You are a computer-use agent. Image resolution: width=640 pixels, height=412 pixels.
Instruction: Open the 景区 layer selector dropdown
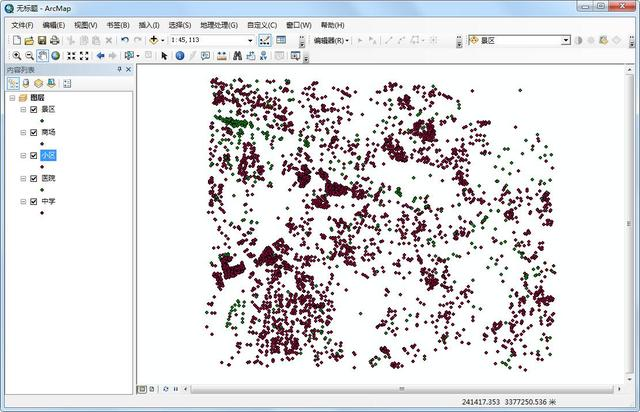coord(566,40)
